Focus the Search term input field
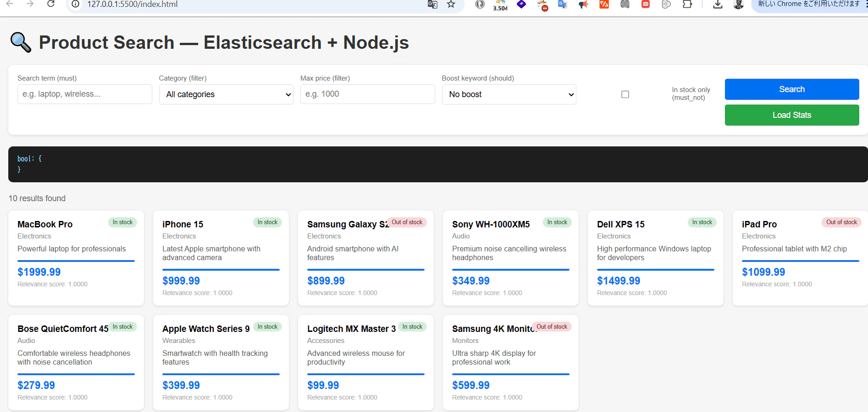 (85, 94)
